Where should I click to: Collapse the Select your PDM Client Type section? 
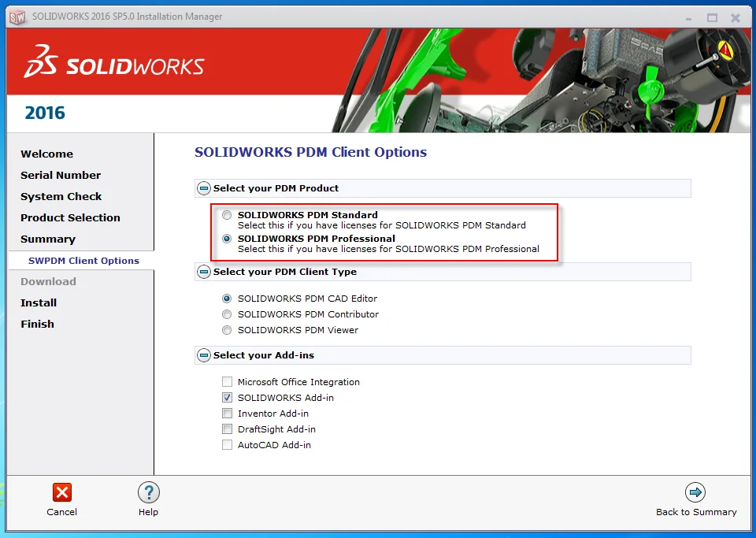(x=204, y=272)
